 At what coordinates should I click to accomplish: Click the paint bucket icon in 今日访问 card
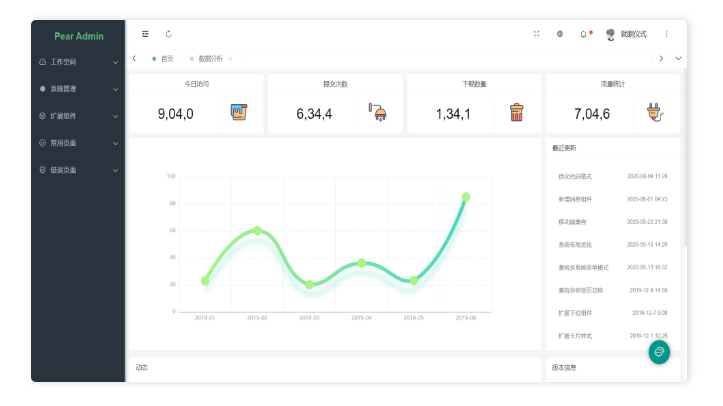pos(238,112)
